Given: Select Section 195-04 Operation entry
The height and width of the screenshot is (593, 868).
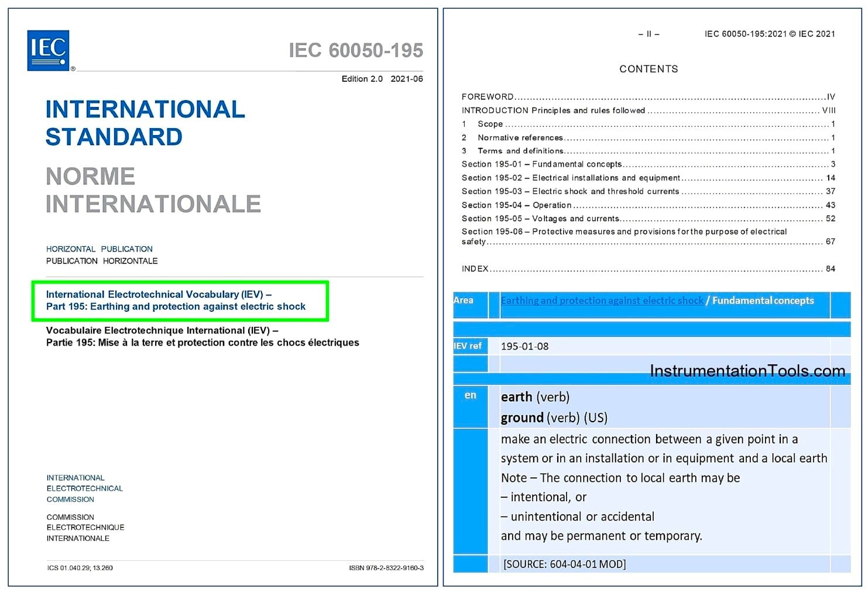Looking at the screenshot, I should (648, 205).
